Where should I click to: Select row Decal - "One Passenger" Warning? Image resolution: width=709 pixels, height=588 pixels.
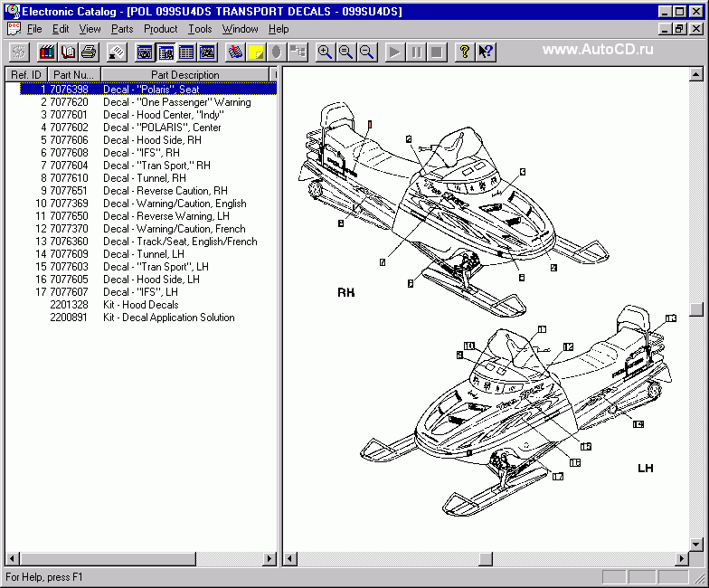click(148, 101)
